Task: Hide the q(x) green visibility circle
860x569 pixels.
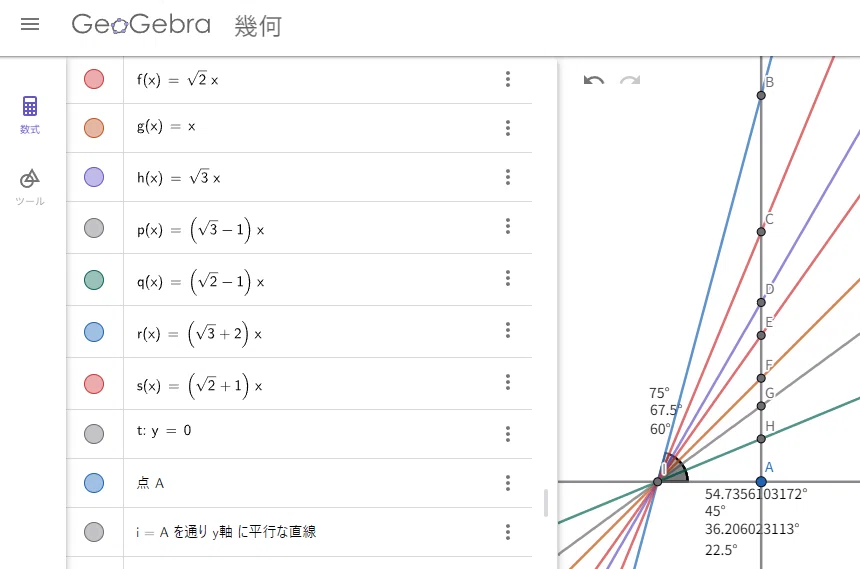Action: [94, 280]
